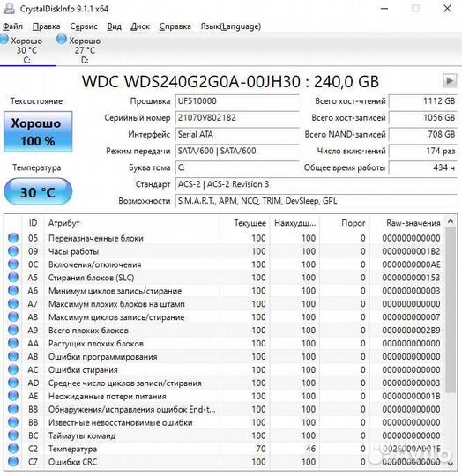Click the serial number field 21070V802182
Screen dimensions: 462x476
237,118
